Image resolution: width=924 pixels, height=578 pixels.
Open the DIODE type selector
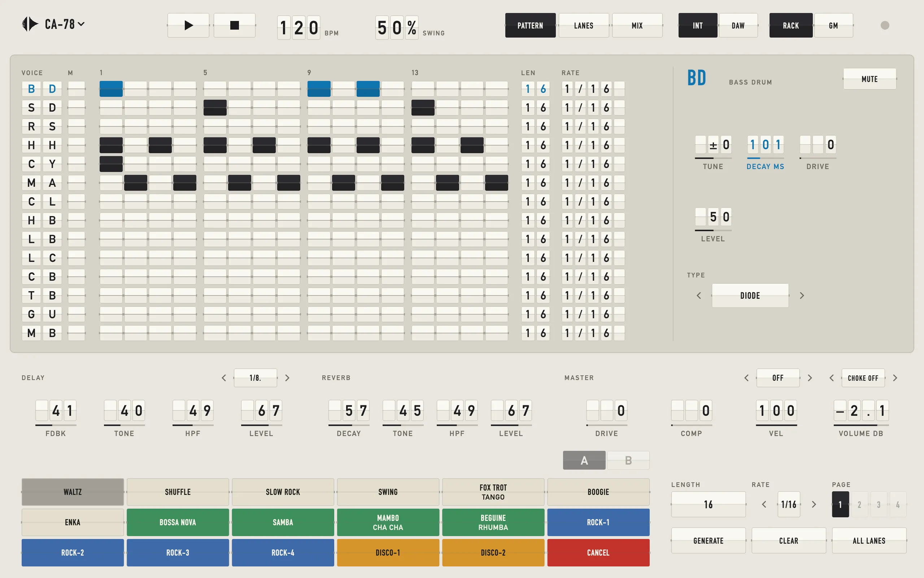[750, 296]
